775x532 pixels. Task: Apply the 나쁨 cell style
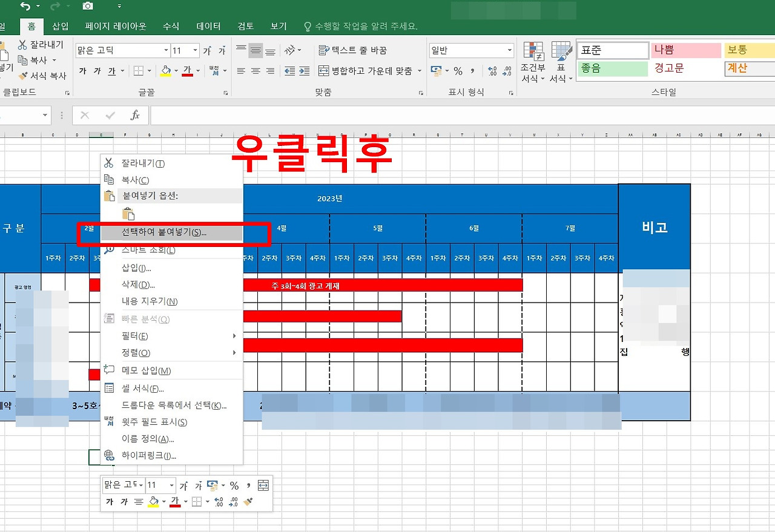pyautogui.click(x=687, y=50)
